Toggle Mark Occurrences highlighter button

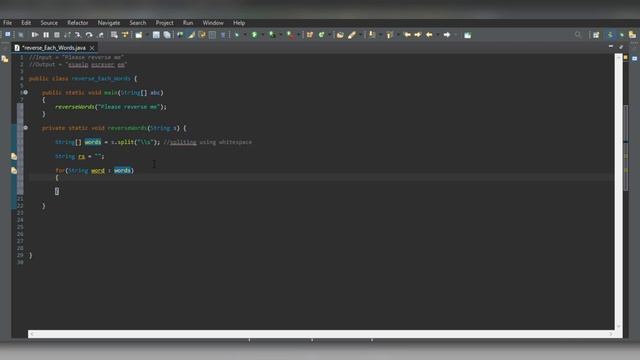(191, 35)
